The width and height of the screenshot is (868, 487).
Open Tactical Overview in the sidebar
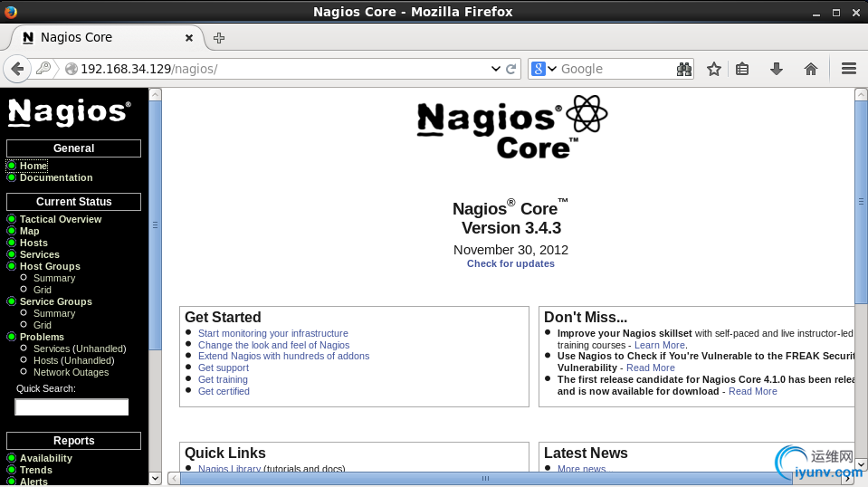61,219
